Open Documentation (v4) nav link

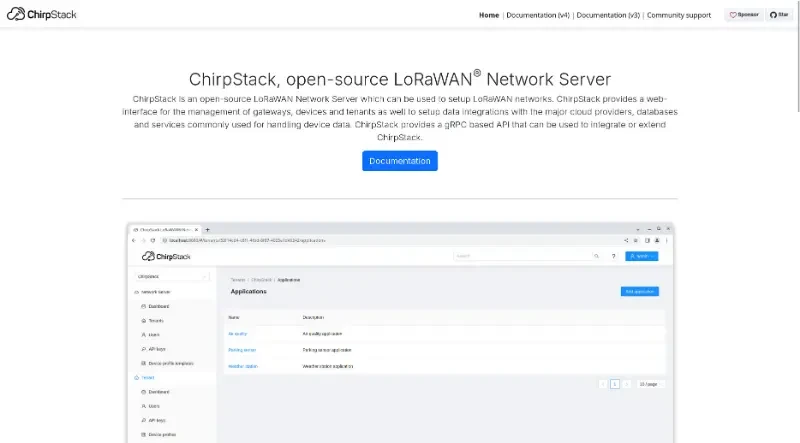[538, 15]
